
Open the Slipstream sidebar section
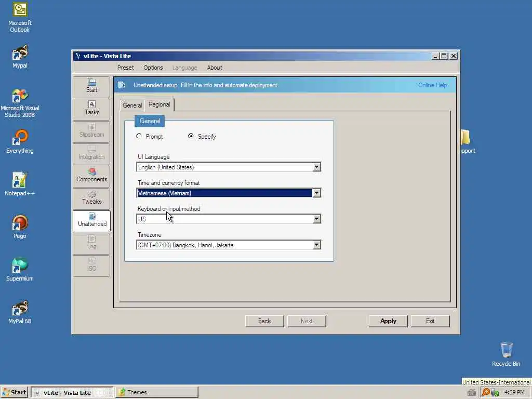click(x=91, y=131)
